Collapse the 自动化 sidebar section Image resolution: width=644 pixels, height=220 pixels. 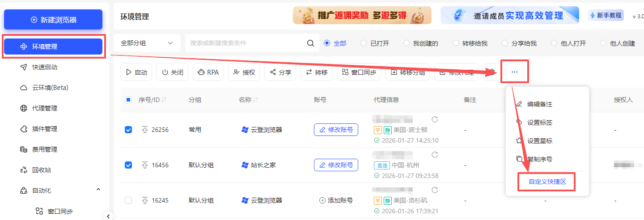(98, 190)
